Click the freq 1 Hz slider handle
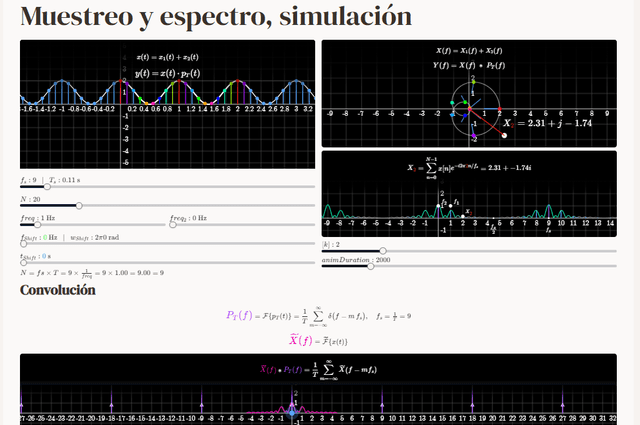Screen dimensions: 640x425 39,225
